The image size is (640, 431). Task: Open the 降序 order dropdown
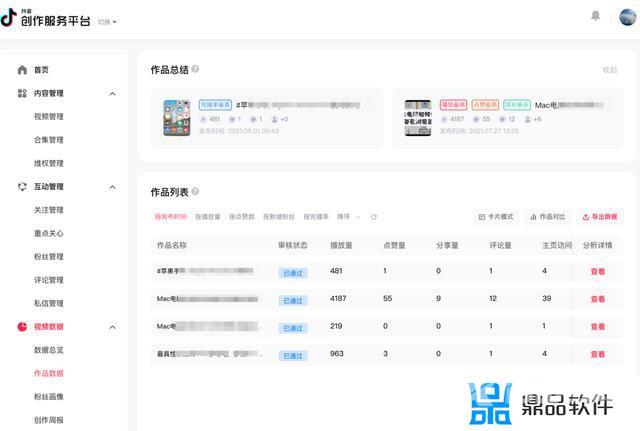[348, 217]
